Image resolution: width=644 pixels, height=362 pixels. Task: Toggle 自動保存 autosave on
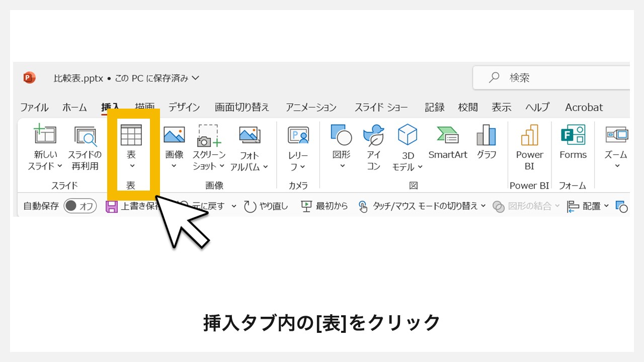pos(80,206)
